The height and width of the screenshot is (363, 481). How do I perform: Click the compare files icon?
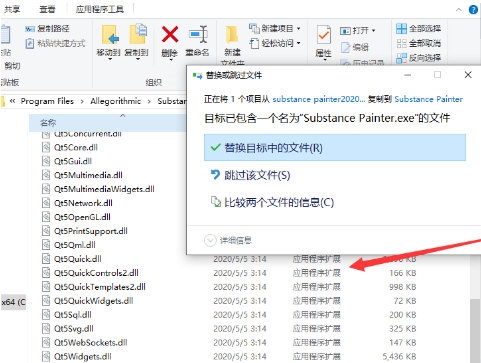click(216, 202)
